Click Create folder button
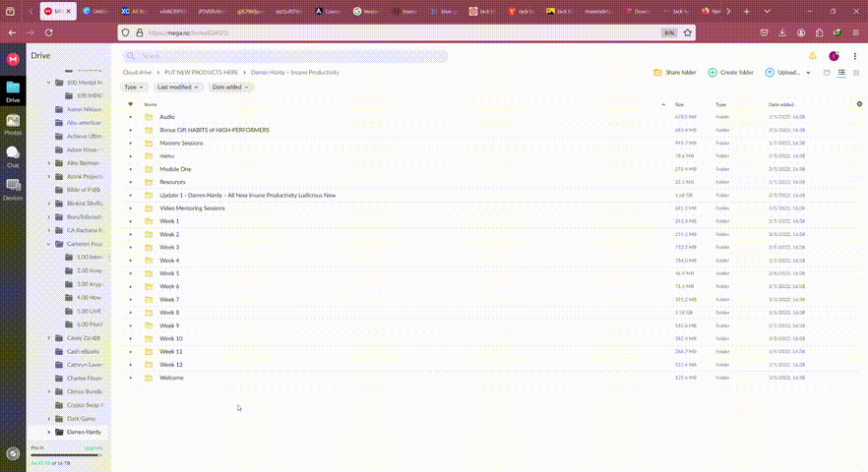This screenshot has height=472, width=868. point(730,73)
